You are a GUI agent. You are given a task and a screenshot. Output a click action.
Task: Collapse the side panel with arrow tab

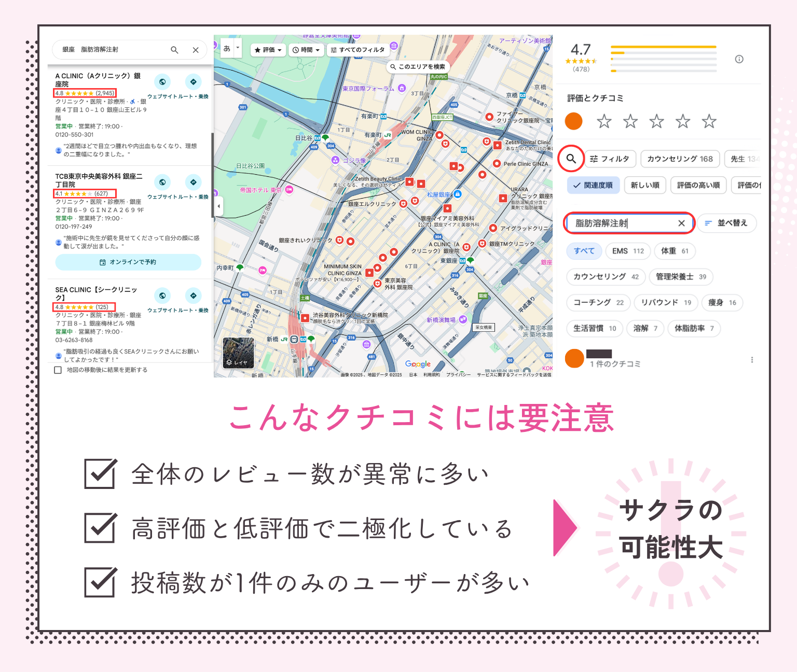pos(218,206)
